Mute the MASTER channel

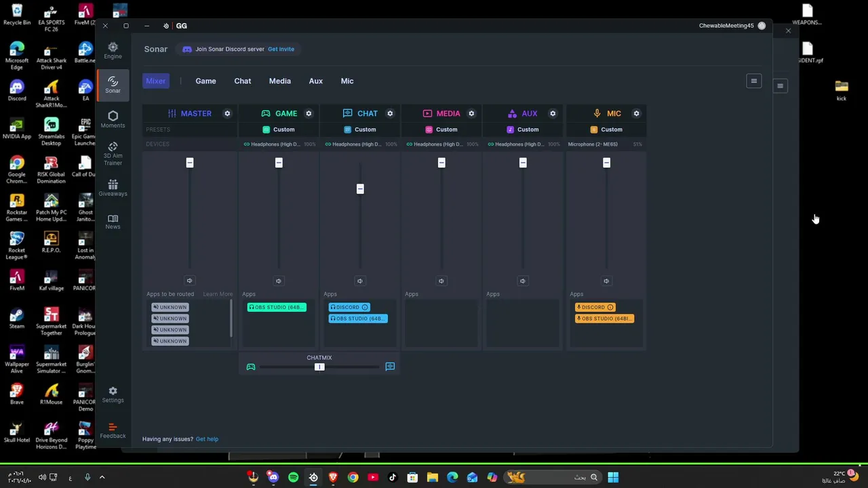(x=189, y=281)
